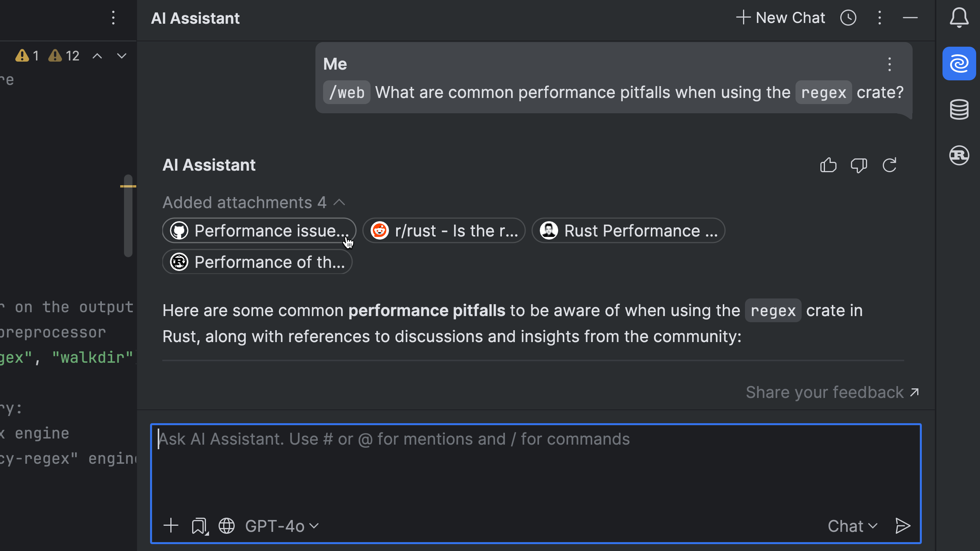
Task: Toggle the AI Assistant sidebar button
Action: [959, 64]
